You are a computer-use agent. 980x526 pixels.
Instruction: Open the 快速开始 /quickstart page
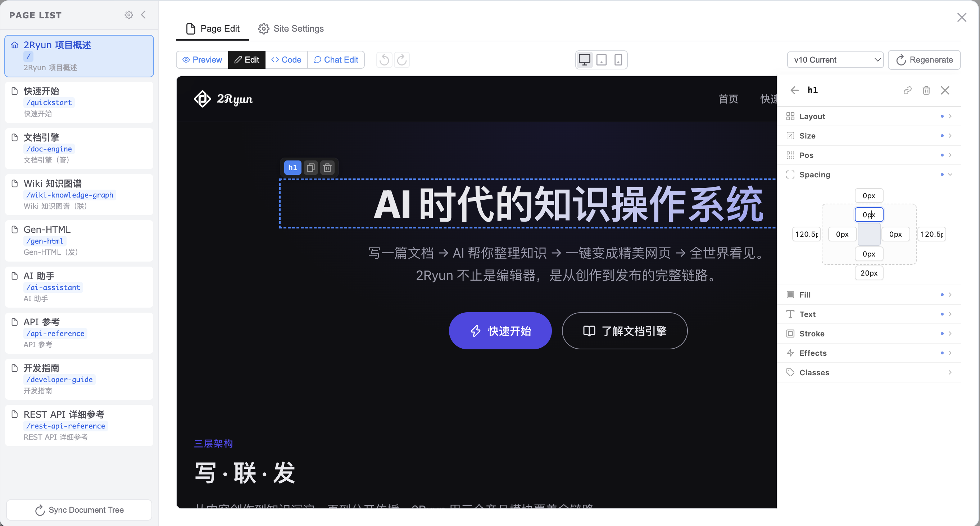[79, 102]
